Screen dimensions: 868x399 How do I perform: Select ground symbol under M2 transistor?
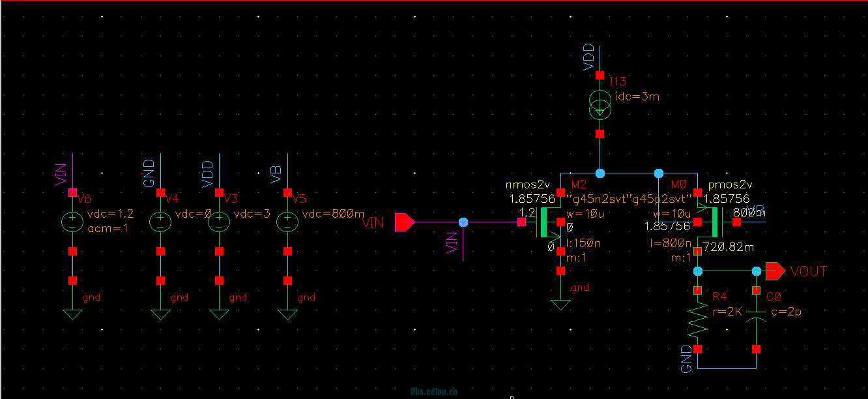pos(560,304)
